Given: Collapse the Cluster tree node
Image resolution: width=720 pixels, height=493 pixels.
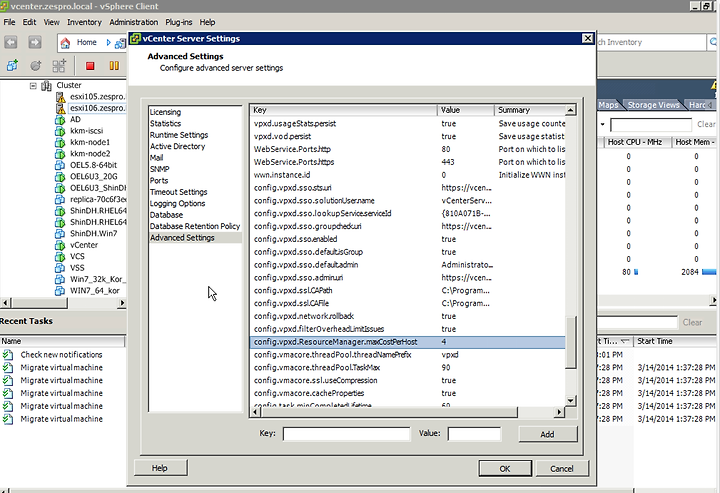Looking at the screenshot, I should 33,85.
